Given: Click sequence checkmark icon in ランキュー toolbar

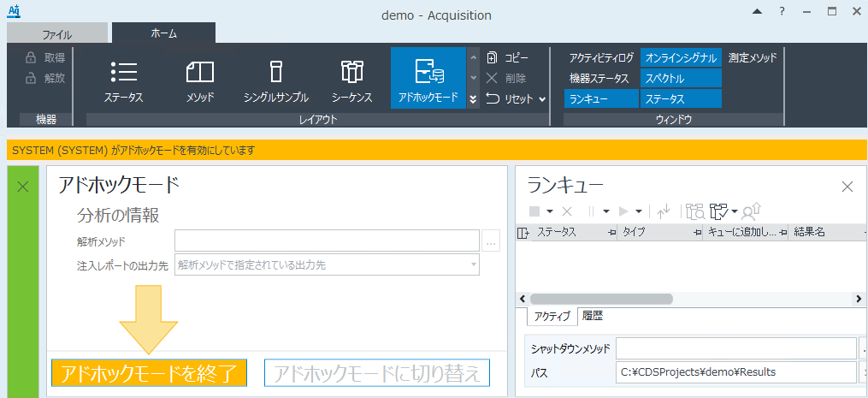Looking at the screenshot, I should pyautogui.click(x=719, y=211).
